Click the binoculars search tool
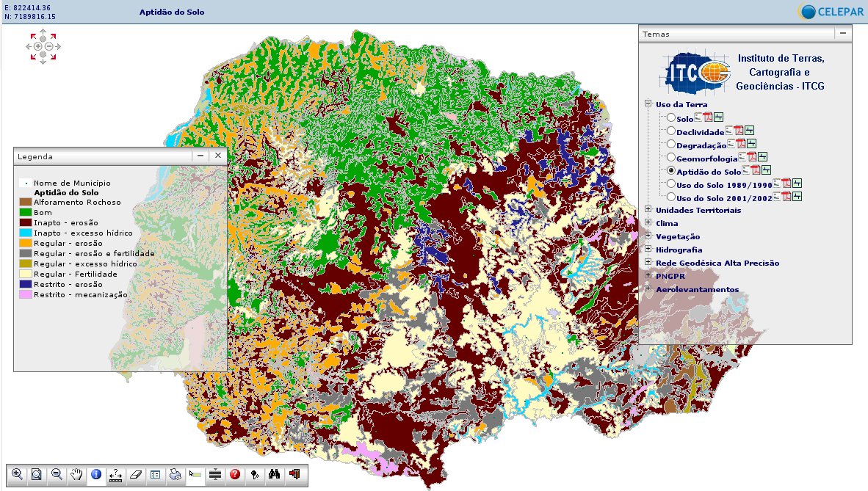 coord(275,474)
